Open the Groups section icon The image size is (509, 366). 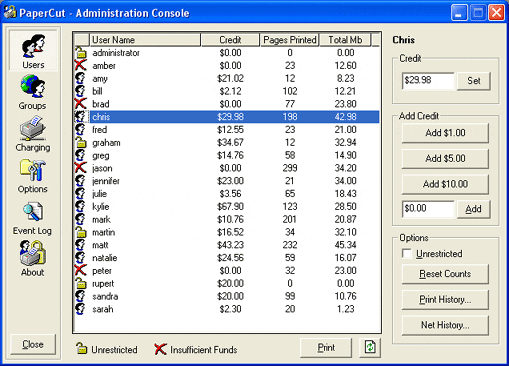pyautogui.click(x=33, y=87)
